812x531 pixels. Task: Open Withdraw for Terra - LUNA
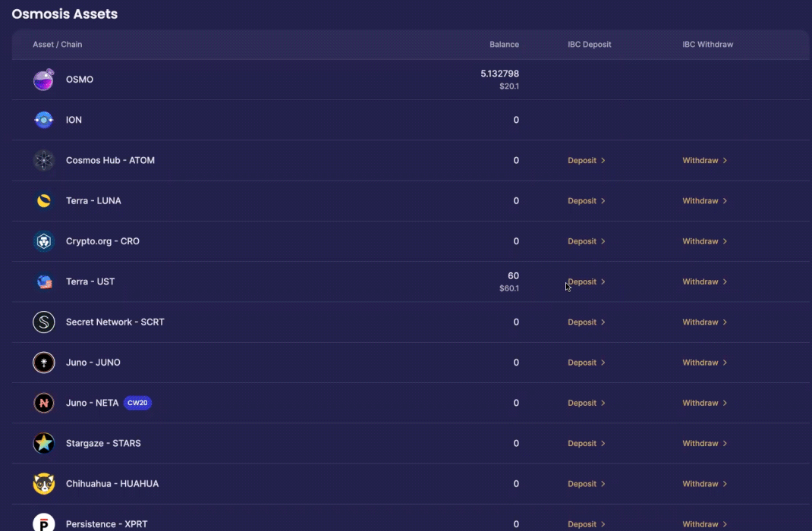point(705,201)
